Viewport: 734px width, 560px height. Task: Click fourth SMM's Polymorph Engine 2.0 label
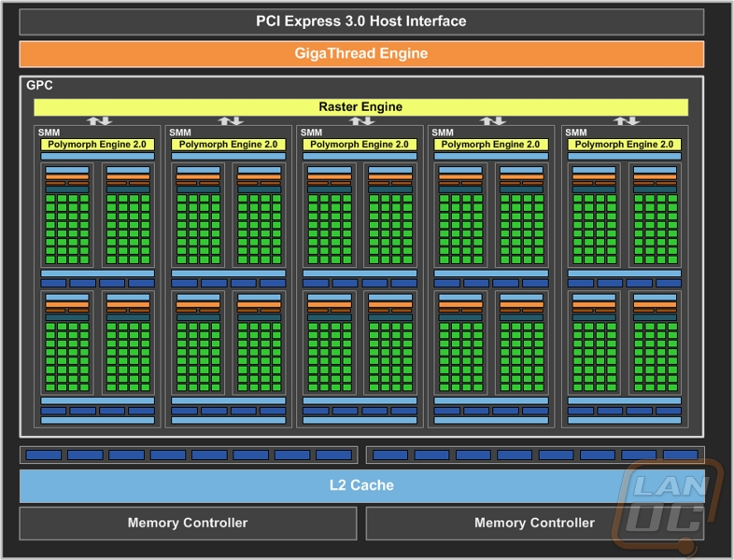pyautogui.click(x=490, y=145)
